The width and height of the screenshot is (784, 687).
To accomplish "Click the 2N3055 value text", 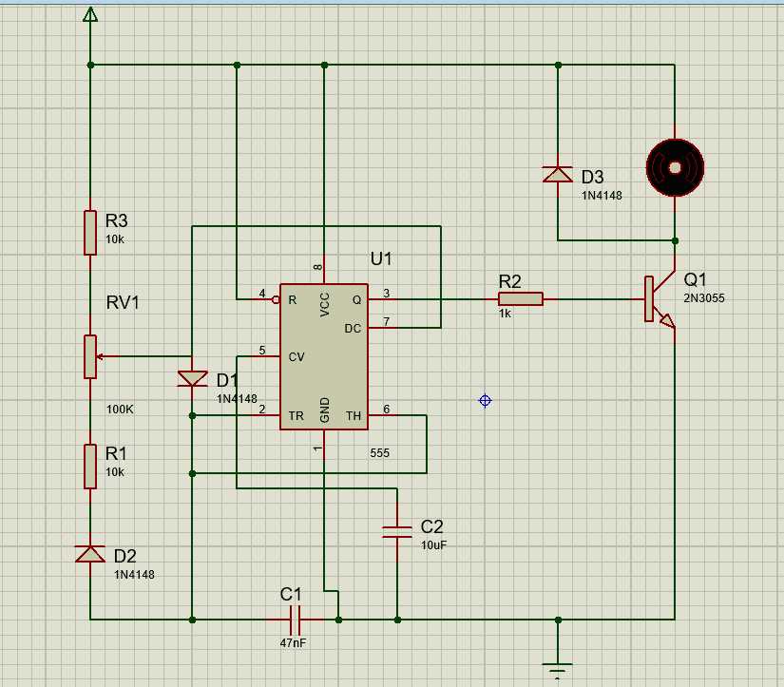I will (704, 298).
